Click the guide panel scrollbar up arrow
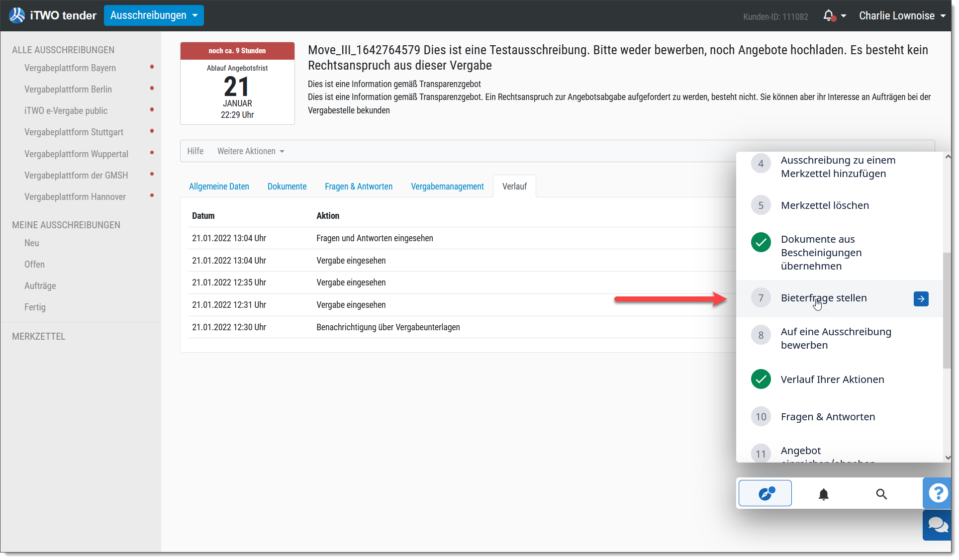 coord(948,157)
